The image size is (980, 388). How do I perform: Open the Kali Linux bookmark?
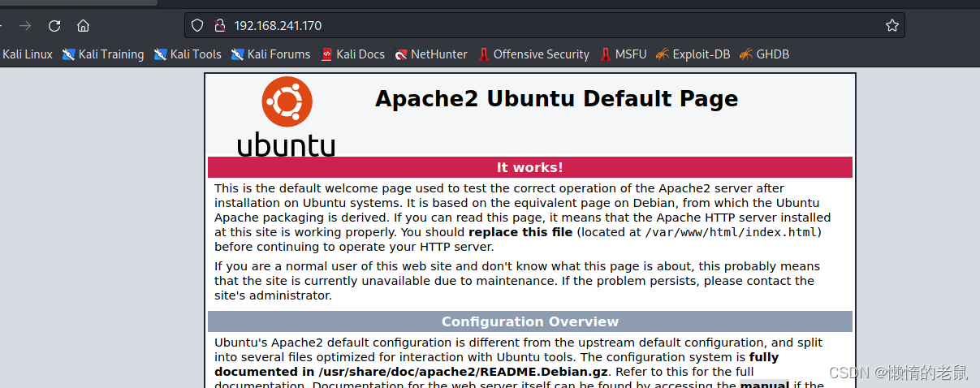pos(27,54)
